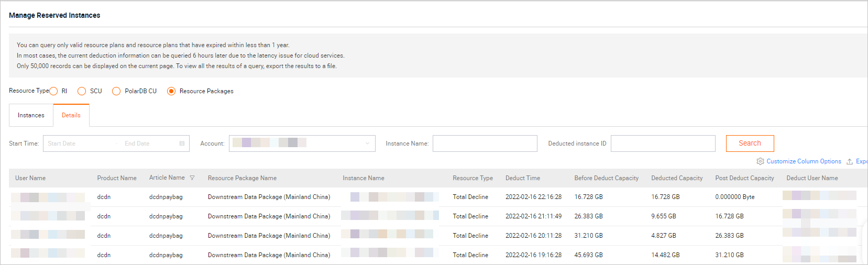Choose PolarDB CU radio option
This screenshot has height=265, width=868.
[116, 91]
